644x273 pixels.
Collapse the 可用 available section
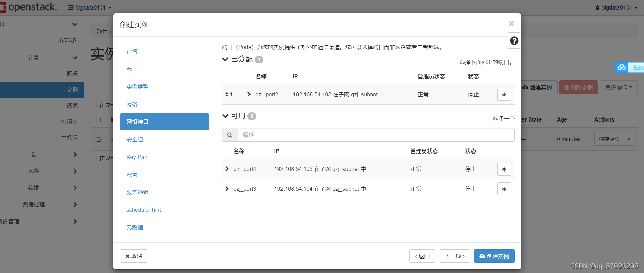click(225, 116)
